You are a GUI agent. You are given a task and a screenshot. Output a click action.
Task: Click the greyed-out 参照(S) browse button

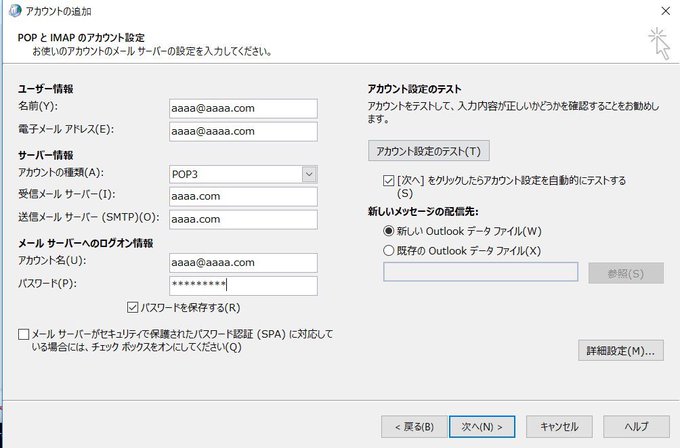pos(626,273)
